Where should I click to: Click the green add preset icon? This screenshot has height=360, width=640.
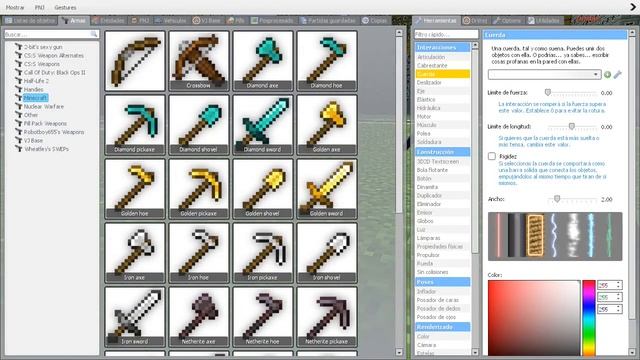click(x=607, y=74)
